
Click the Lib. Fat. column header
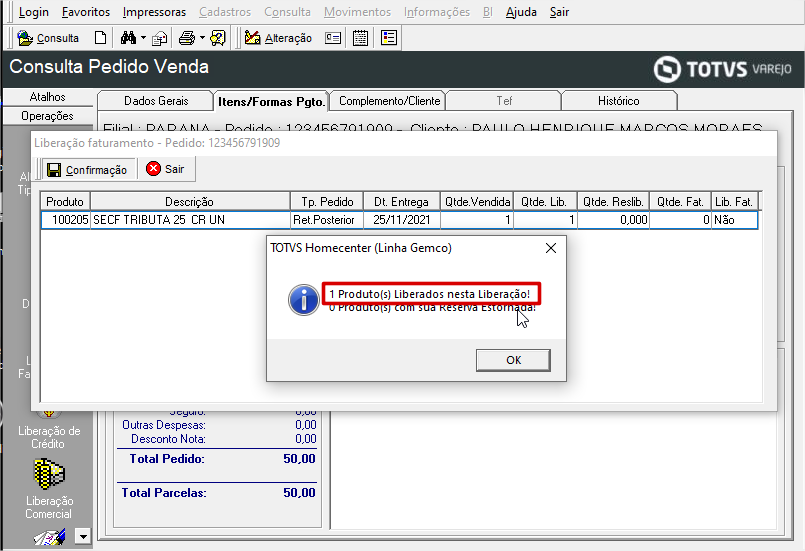pyautogui.click(x=734, y=202)
